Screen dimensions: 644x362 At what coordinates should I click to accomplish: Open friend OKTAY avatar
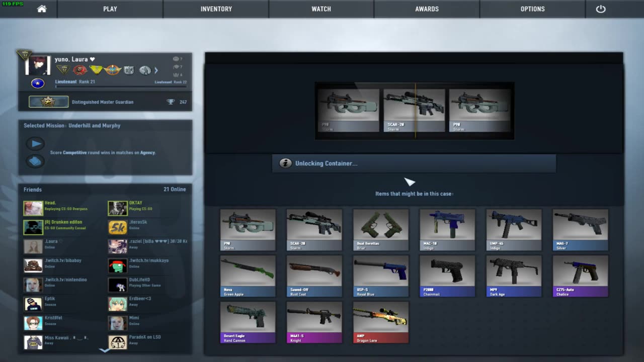[118, 208]
